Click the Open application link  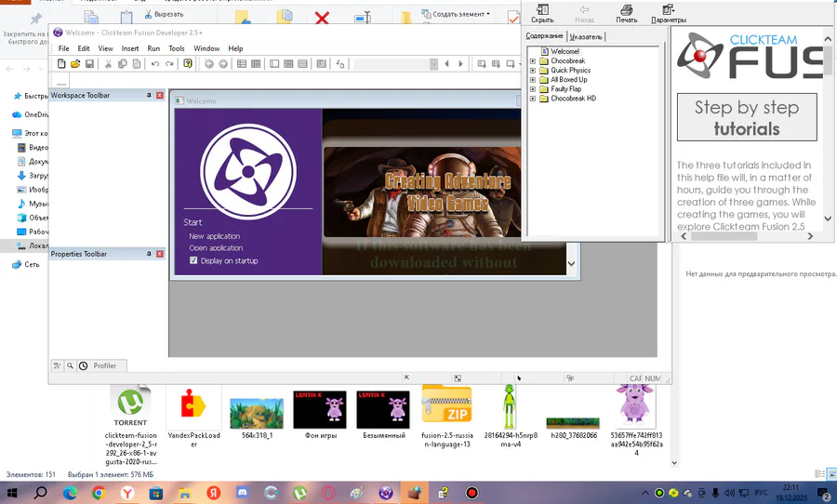(216, 247)
